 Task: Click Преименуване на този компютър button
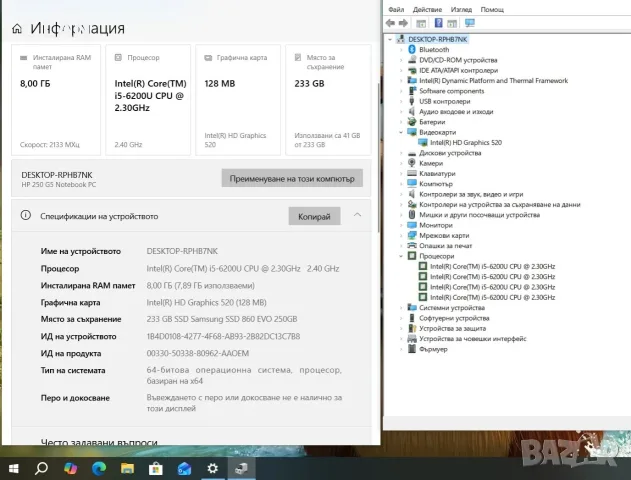click(x=292, y=178)
